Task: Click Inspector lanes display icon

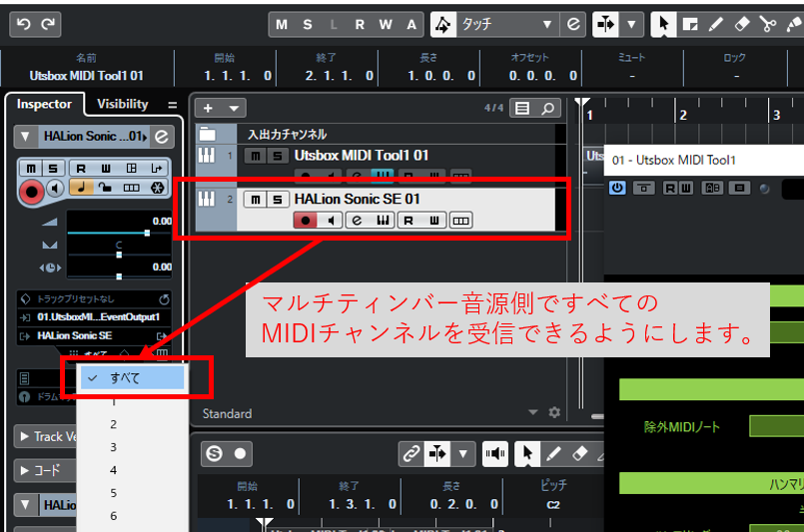Action: pos(131,188)
